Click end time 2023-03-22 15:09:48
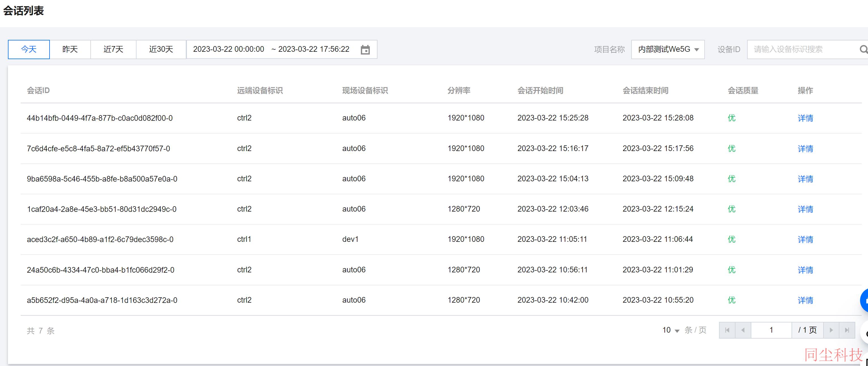Viewport: 868px width, 366px height. (658, 179)
